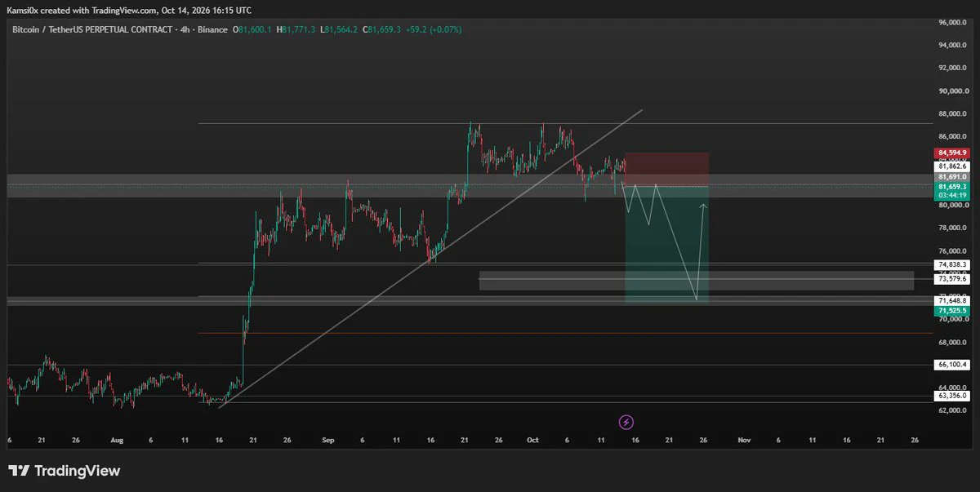Click the open value O81,600.1
The image size is (980, 492).
253,30
